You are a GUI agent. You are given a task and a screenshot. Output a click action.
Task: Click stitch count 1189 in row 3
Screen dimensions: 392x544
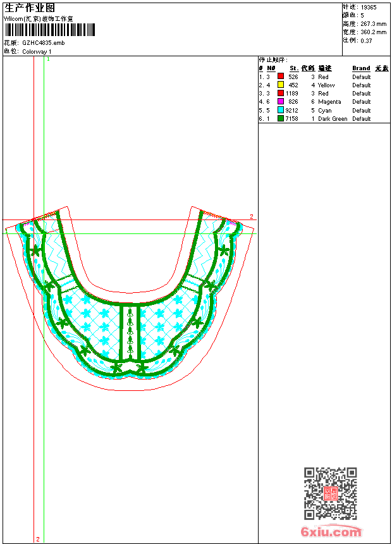[291, 94]
